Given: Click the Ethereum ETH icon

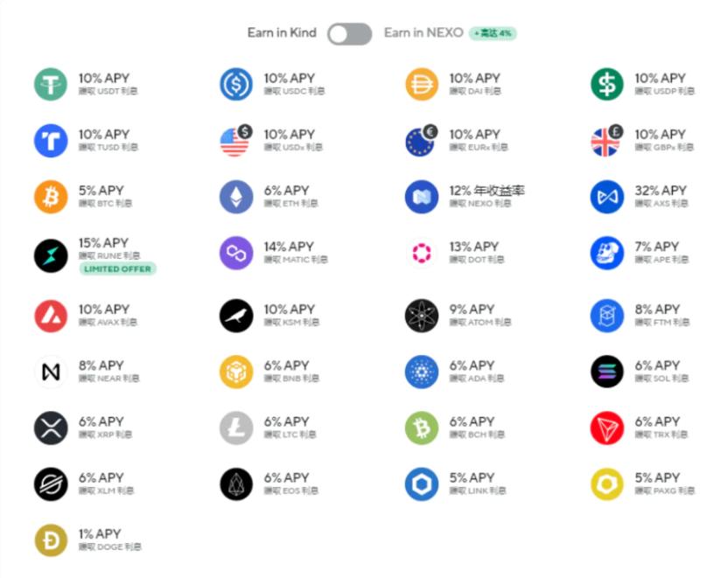Looking at the screenshot, I should click(x=236, y=197).
